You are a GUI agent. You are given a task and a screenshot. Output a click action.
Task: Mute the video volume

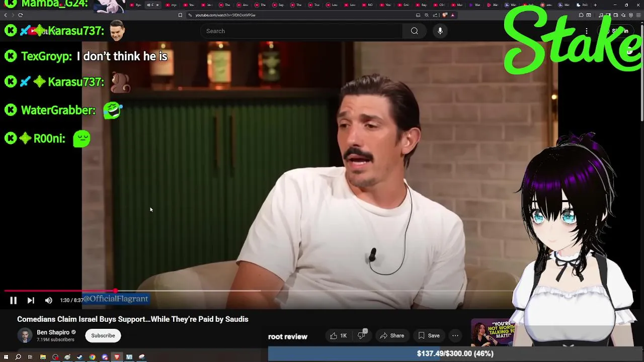[x=48, y=300]
